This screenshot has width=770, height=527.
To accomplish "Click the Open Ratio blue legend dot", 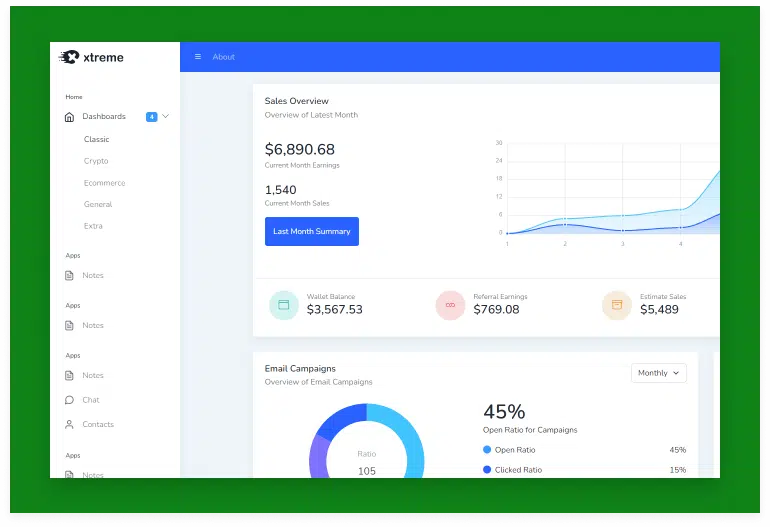I will [487, 449].
